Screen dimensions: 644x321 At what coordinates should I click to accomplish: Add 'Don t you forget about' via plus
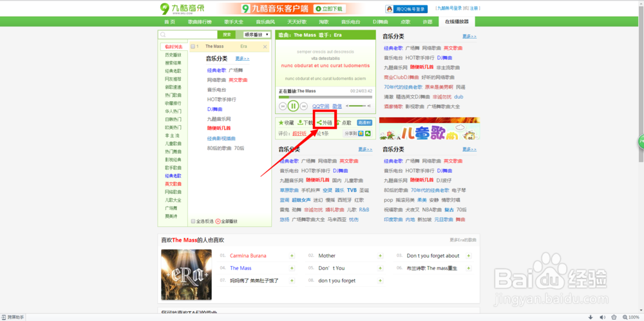click(469, 256)
